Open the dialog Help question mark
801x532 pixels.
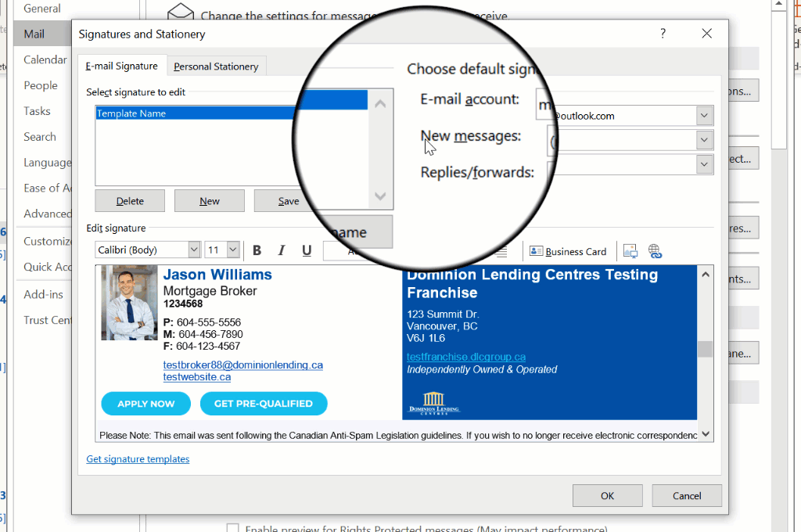coord(663,34)
